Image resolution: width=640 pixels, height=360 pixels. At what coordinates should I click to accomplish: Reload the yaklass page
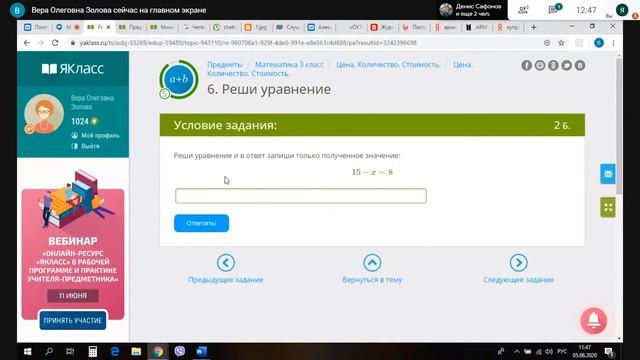coord(55,43)
